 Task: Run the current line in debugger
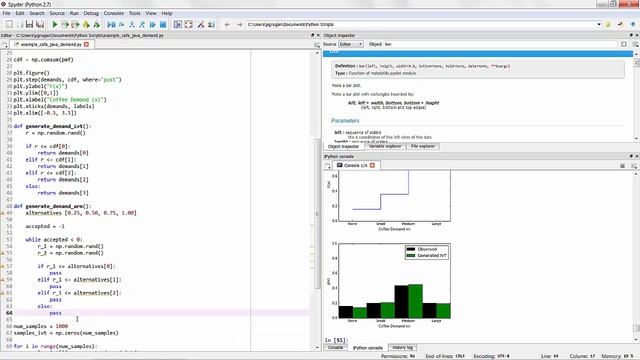tap(122, 24)
